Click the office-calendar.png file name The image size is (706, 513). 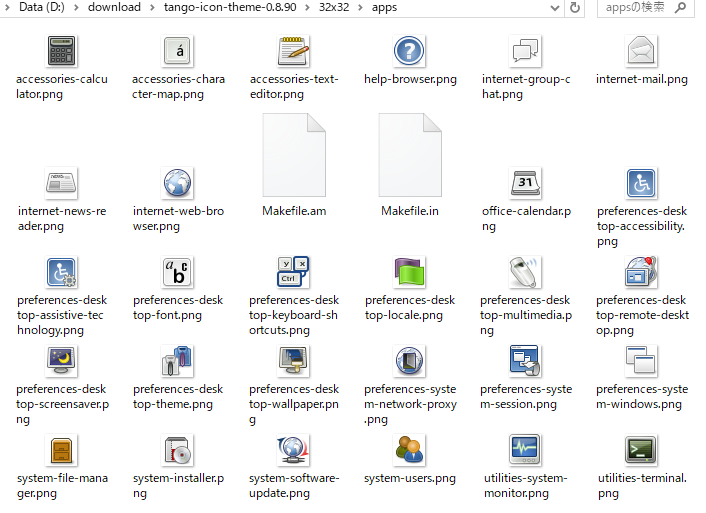(x=526, y=218)
